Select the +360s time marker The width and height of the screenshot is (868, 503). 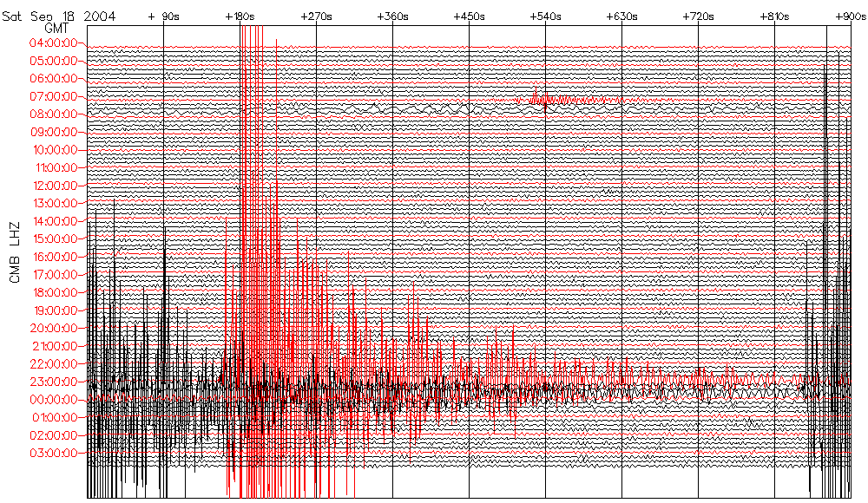(x=393, y=16)
